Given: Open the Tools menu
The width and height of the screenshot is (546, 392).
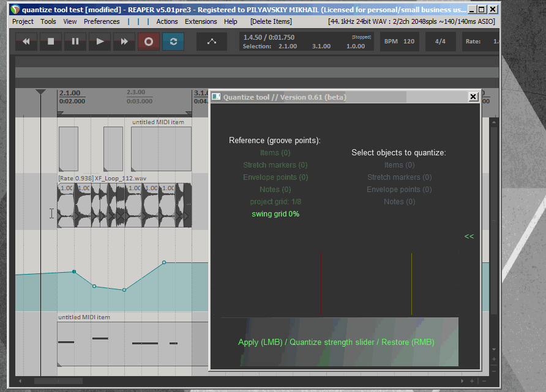Looking at the screenshot, I should tap(48, 21).
